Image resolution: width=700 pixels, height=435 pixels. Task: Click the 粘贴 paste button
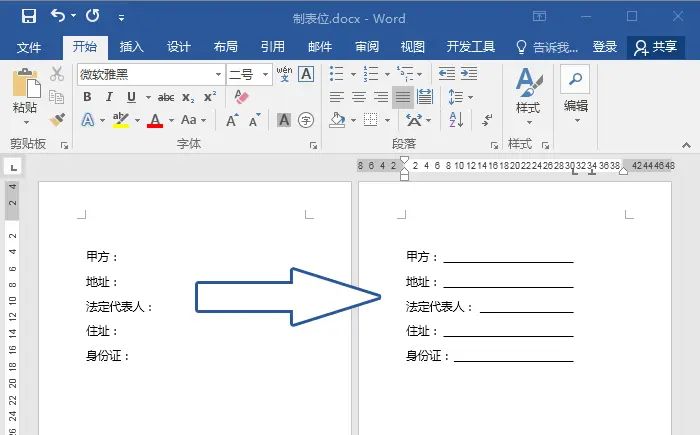25,96
